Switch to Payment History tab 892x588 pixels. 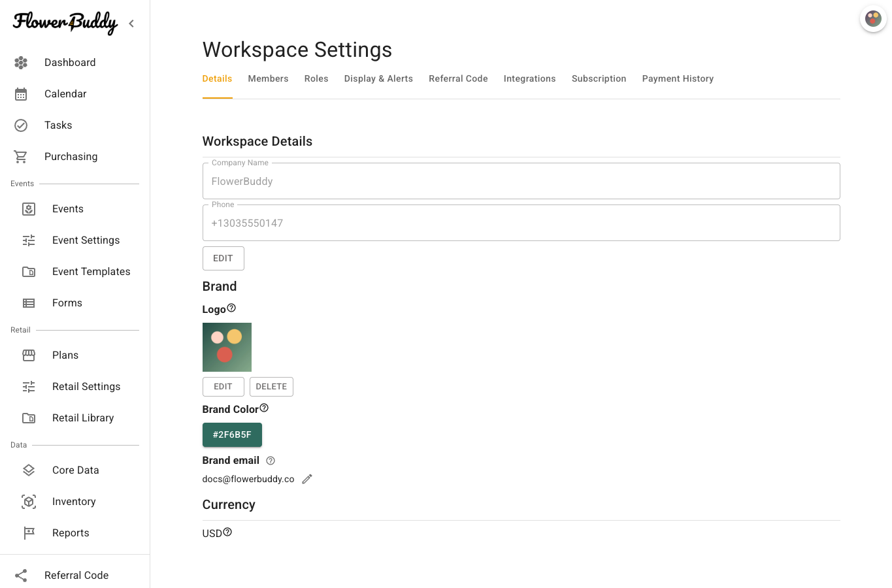click(678, 78)
